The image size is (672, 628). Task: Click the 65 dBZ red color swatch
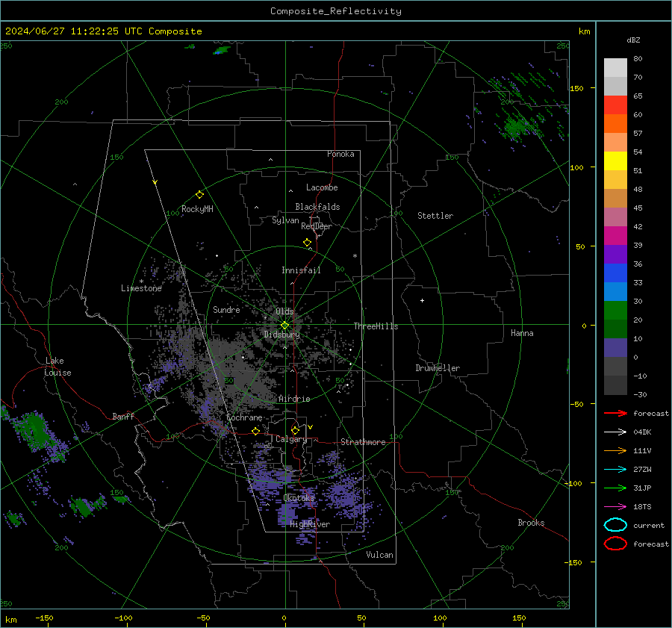(x=615, y=105)
